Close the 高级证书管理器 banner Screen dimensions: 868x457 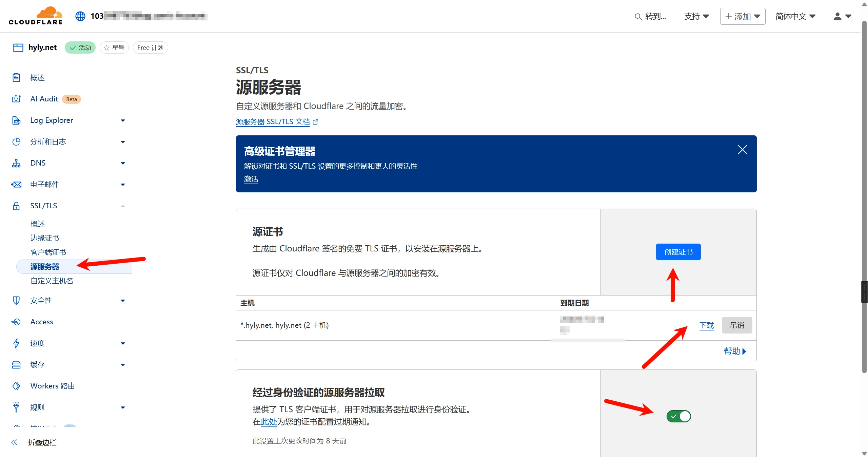742,150
